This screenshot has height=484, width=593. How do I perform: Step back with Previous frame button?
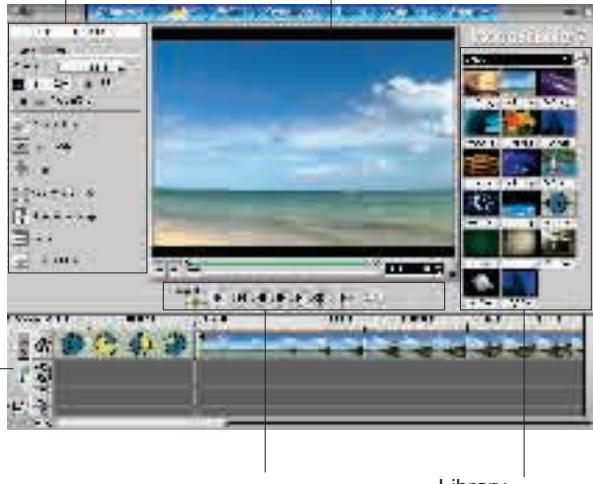click(x=262, y=298)
